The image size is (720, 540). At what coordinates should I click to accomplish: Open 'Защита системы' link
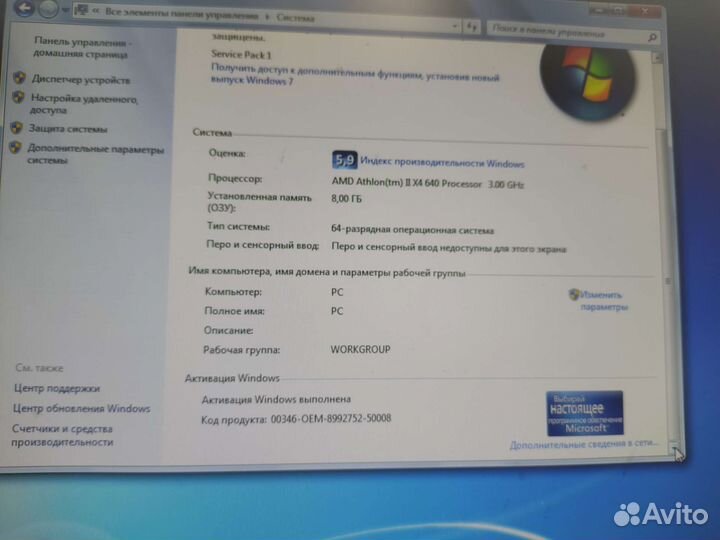coord(68,129)
